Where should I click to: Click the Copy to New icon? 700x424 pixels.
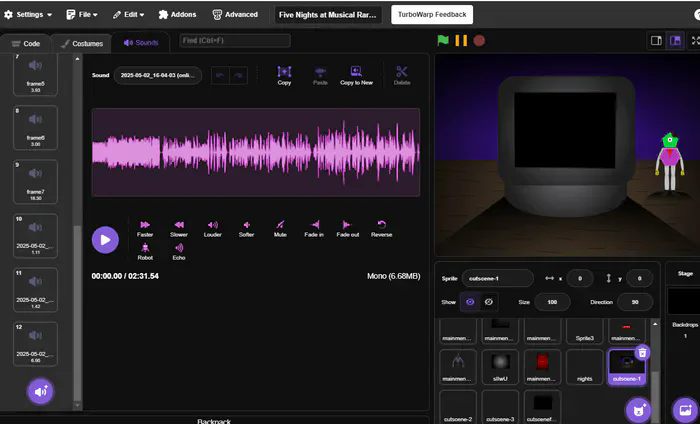pyautogui.click(x=356, y=71)
